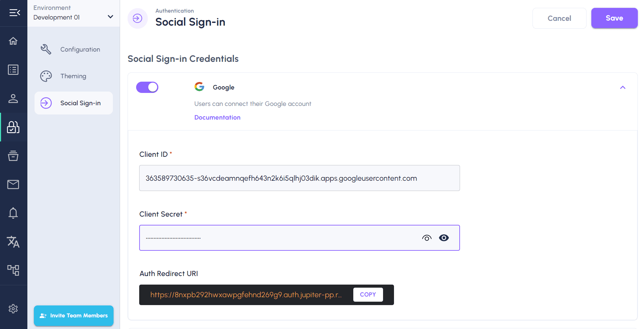Disable the Google sign-in toggle

pyautogui.click(x=147, y=87)
